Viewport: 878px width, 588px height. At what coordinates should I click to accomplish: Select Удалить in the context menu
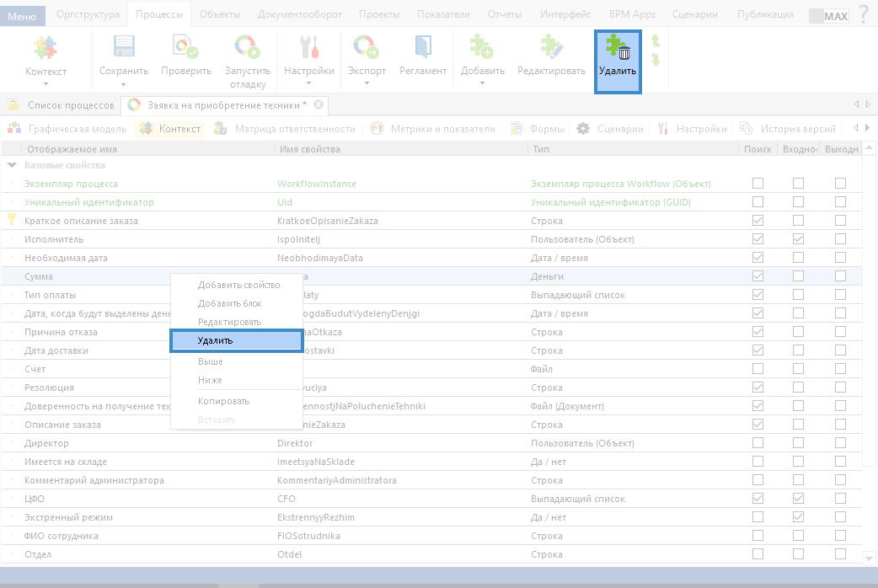[x=237, y=340]
